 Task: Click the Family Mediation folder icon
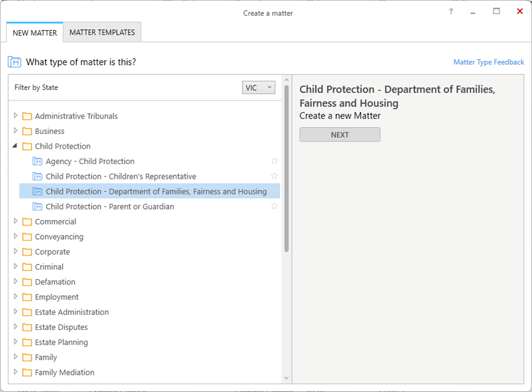click(x=27, y=373)
